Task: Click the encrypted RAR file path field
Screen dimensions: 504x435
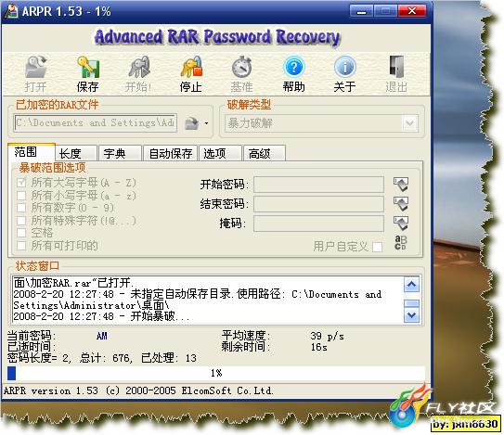Action: (x=96, y=123)
